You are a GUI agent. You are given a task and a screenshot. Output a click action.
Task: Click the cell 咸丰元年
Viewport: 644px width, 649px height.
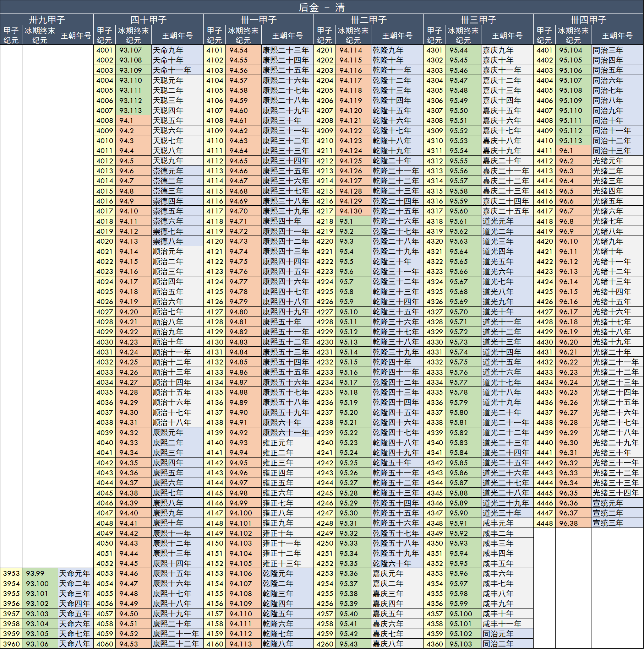tap(507, 523)
